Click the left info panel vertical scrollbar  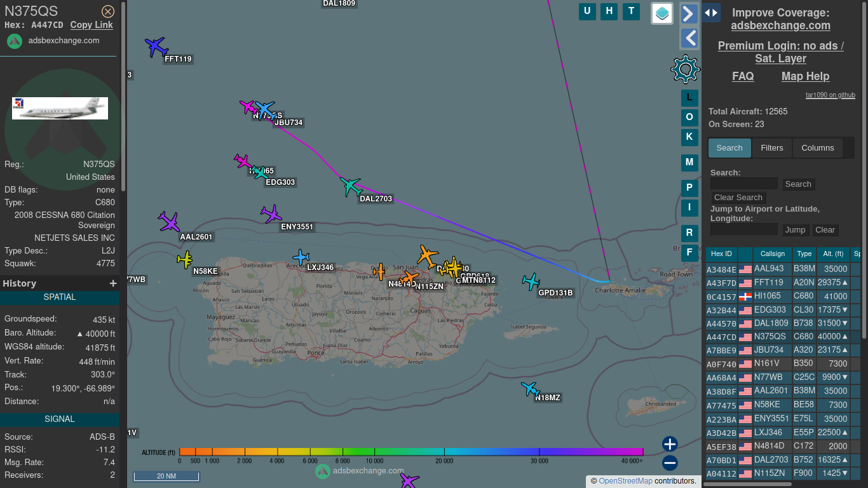tap(123, 95)
